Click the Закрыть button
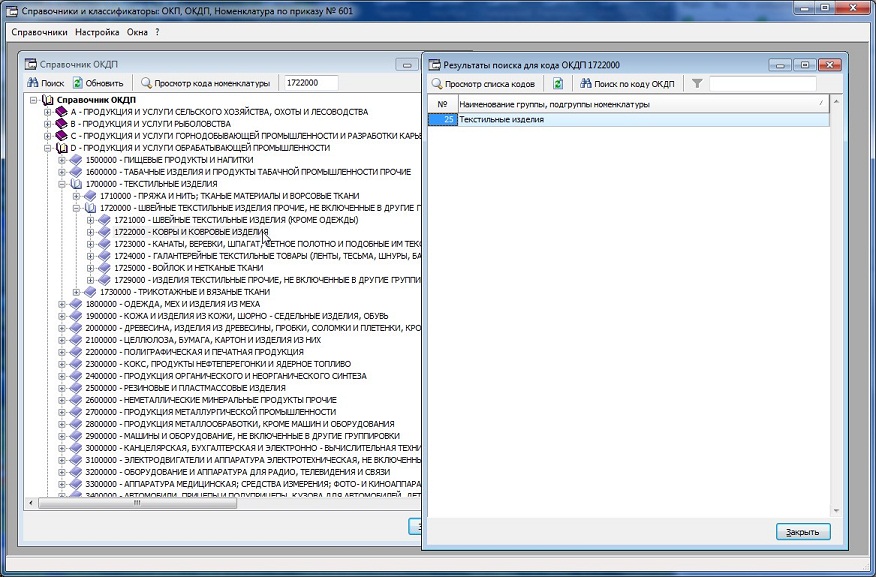The width and height of the screenshot is (876, 577). coord(802,532)
